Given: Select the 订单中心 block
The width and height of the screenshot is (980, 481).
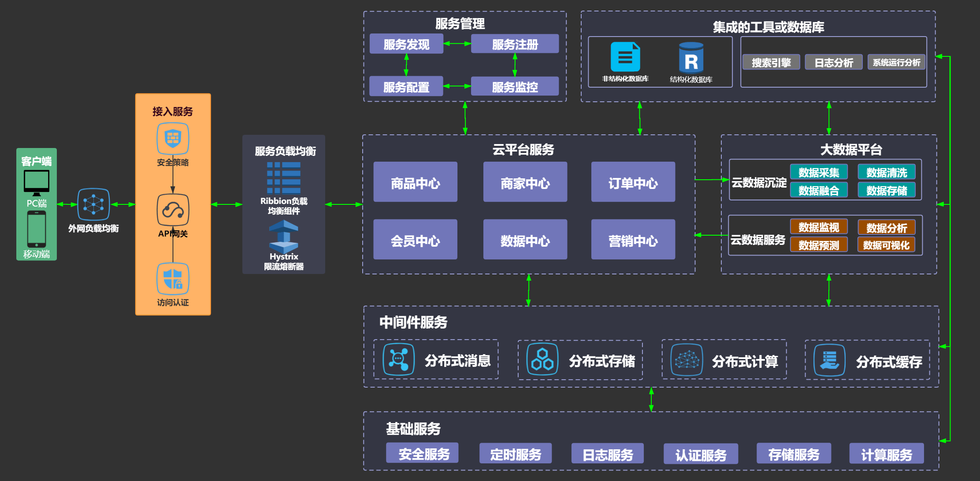Looking at the screenshot, I should point(633,182).
